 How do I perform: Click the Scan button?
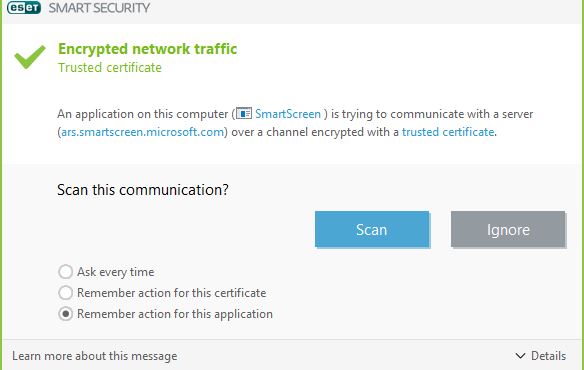coord(372,229)
